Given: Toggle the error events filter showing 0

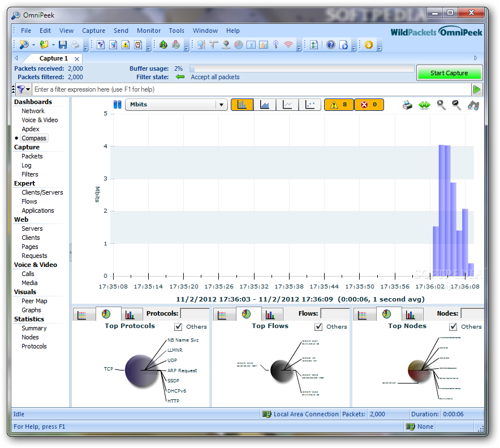Looking at the screenshot, I should pyautogui.click(x=369, y=105).
